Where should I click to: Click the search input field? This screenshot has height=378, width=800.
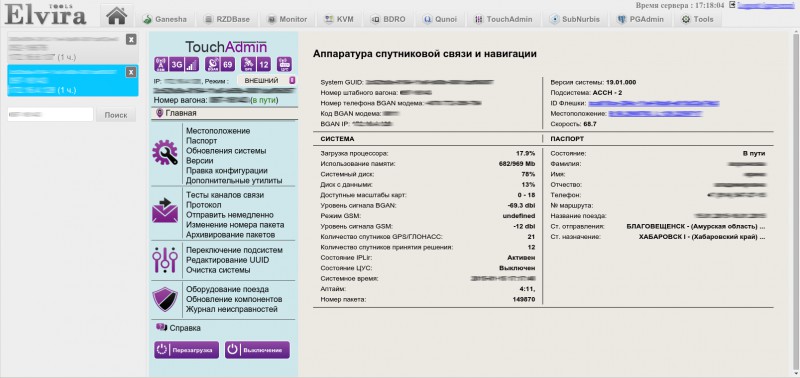click(50, 115)
